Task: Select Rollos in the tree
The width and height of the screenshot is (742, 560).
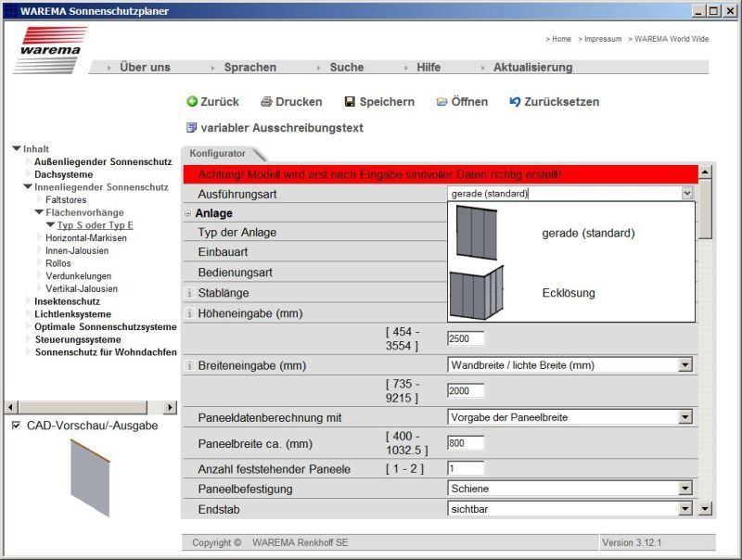Action: (x=58, y=263)
